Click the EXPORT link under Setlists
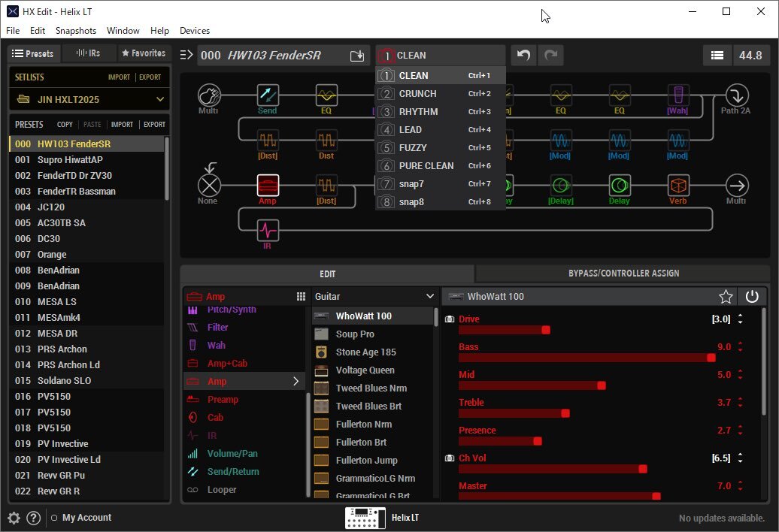This screenshot has height=532, width=779. [150, 77]
